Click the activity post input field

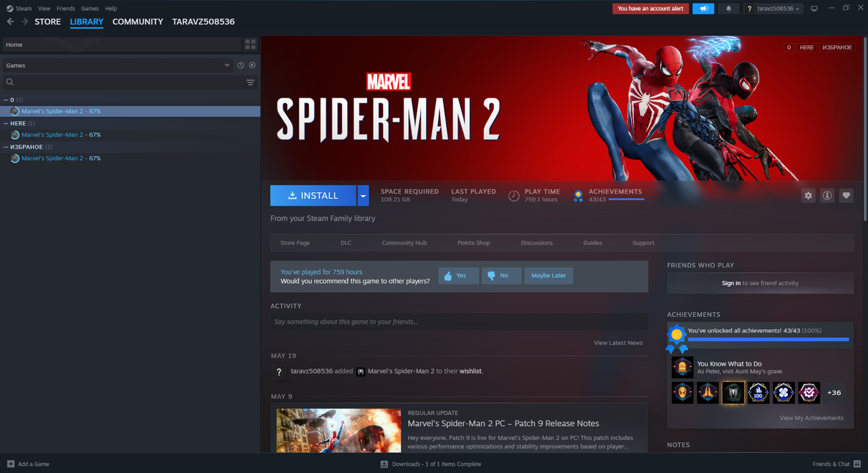point(459,322)
